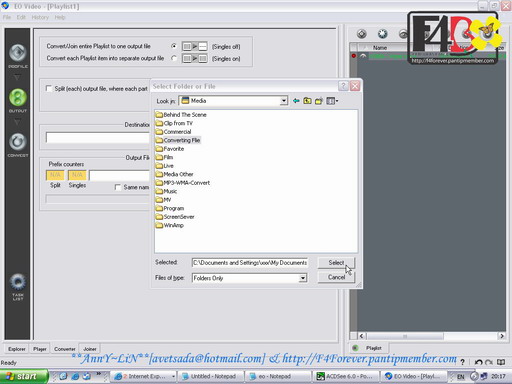
Task: Click the playlist horizontal scrollbar right arrow
Action: [x=501, y=336]
